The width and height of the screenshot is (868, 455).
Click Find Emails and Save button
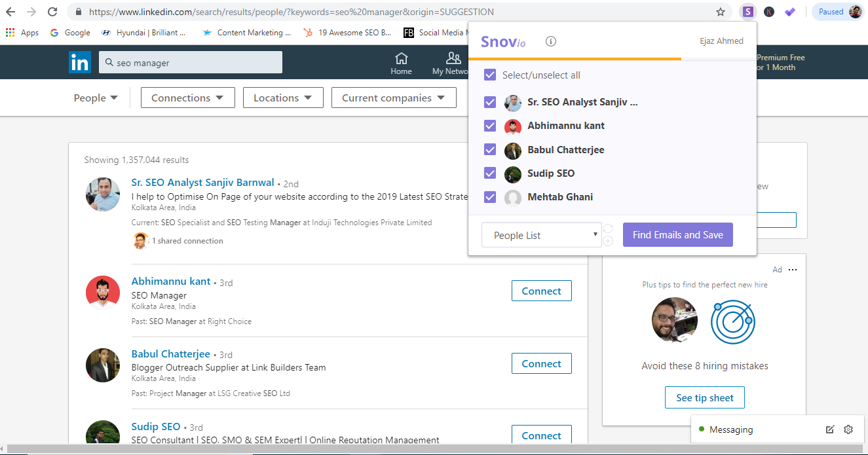(678, 235)
